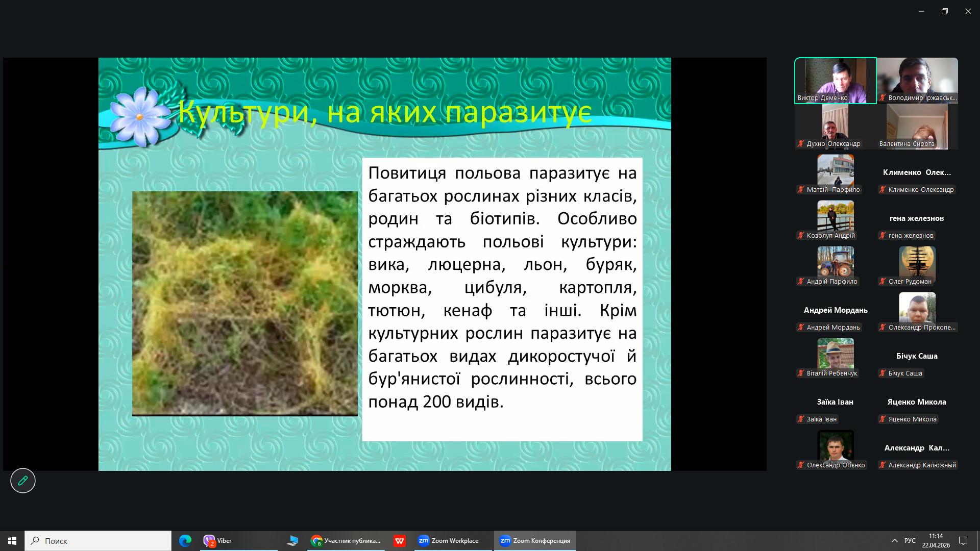Select Володимир Іржавський video tile
The image size is (980, 551).
pyautogui.click(x=917, y=80)
